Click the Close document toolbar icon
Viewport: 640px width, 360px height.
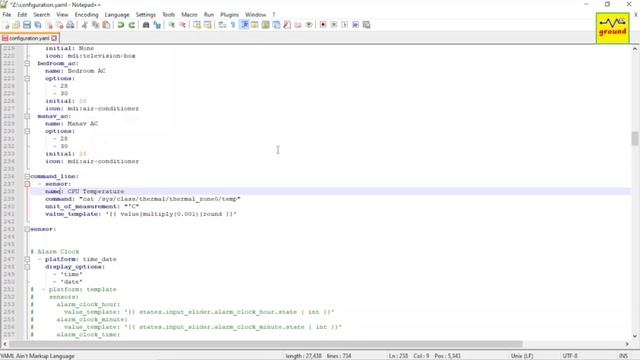click(49, 25)
